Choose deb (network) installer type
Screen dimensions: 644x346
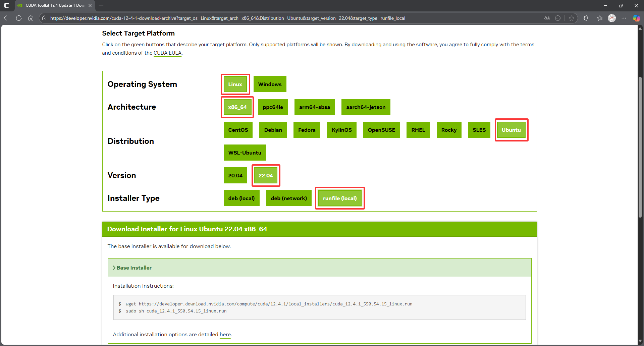click(289, 198)
